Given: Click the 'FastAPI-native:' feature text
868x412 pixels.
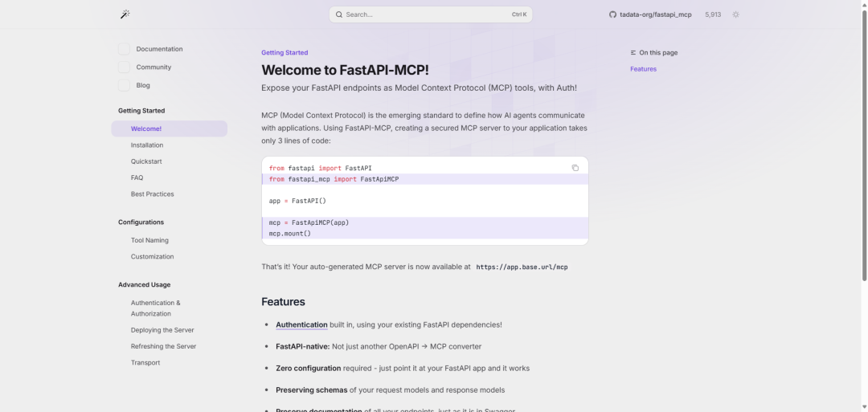Looking at the screenshot, I should 303,347.
